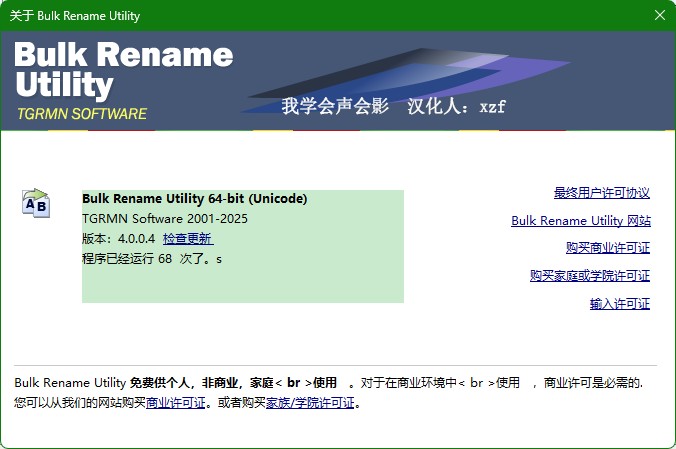
Task: Open the 购买商业许可证 link on the right
Action: tap(608, 248)
